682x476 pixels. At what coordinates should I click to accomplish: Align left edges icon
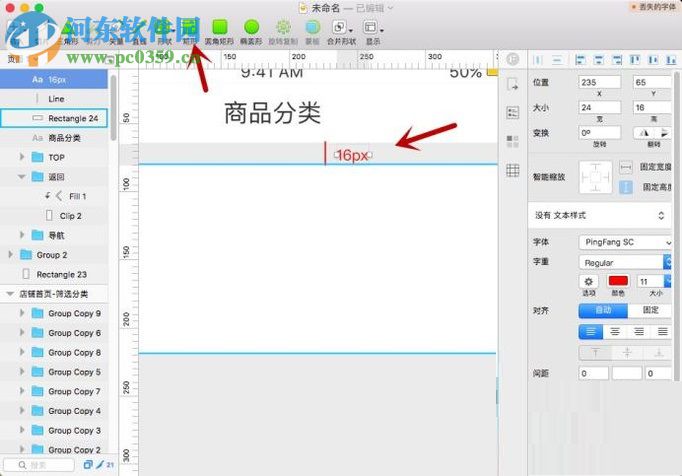click(580, 60)
